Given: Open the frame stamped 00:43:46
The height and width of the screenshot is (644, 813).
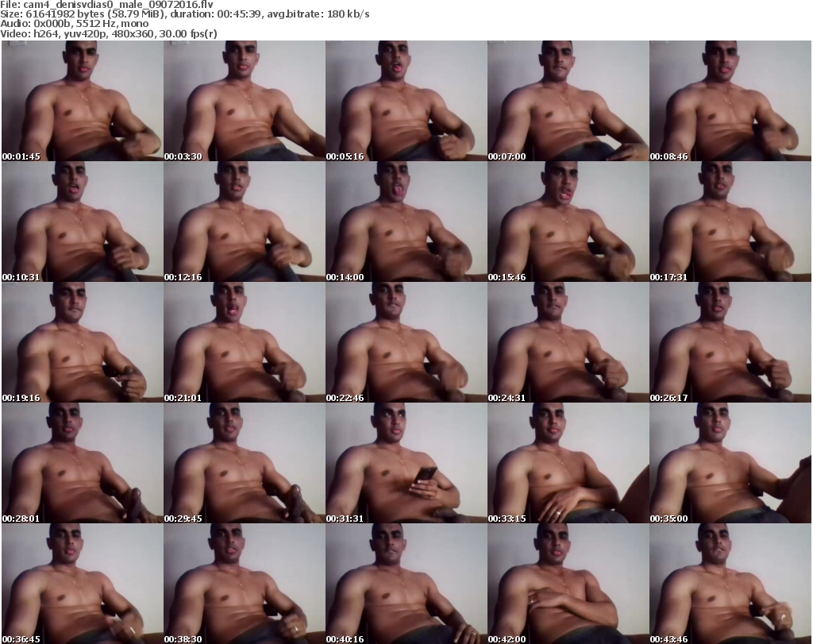Looking at the screenshot, I should (730, 584).
